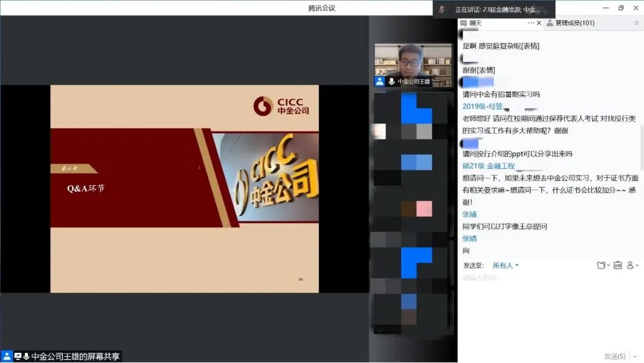Click sender name 硕21级 金融工程 in chat

(489, 166)
